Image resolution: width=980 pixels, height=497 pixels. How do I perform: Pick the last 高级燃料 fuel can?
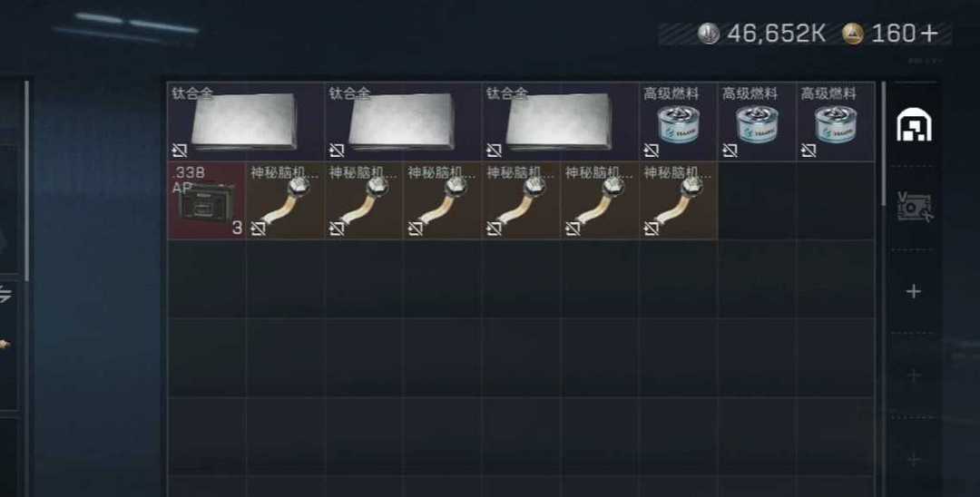[836, 122]
